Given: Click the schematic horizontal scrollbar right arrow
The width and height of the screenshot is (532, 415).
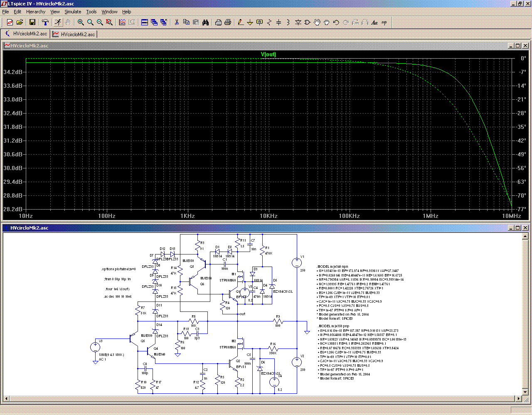Looking at the screenshot, I should click(519, 399).
